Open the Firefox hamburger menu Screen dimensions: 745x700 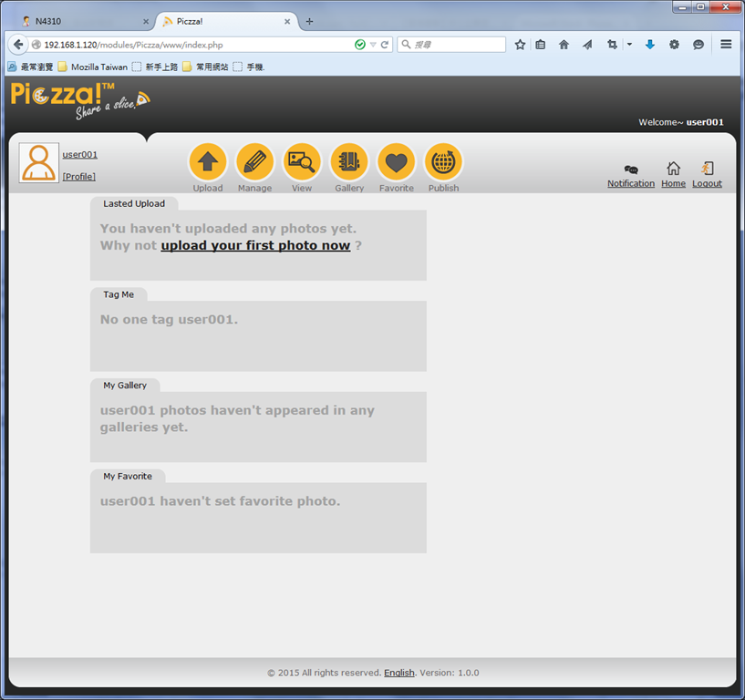click(x=726, y=44)
